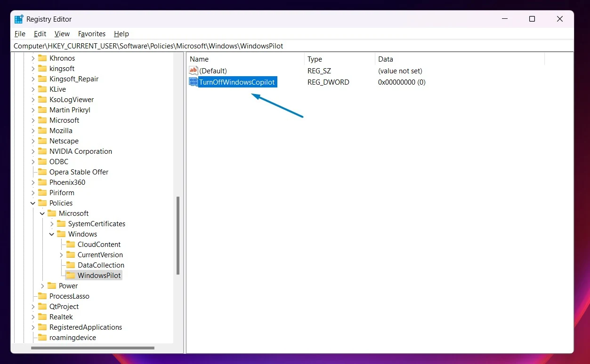Image resolution: width=590 pixels, height=364 pixels.
Task: Click the Mozilla folder icon
Action: pyautogui.click(x=42, y=131)
